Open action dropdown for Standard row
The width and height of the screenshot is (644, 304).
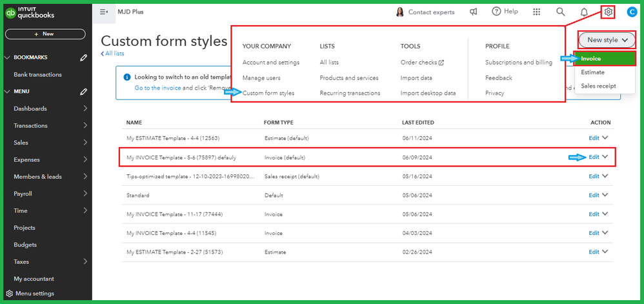tap(605, 195)
